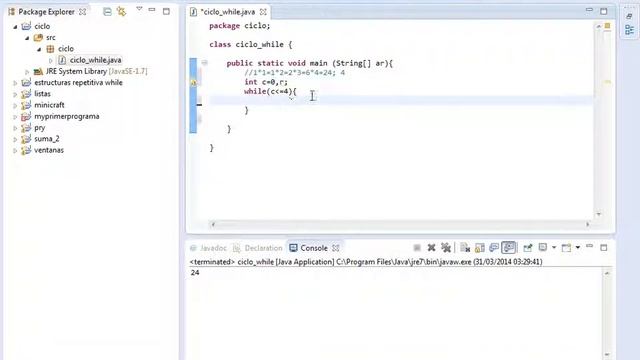Expand estructuras repetitiva while project
Viewport: 640px width, 360px height.
pos(15,83)
